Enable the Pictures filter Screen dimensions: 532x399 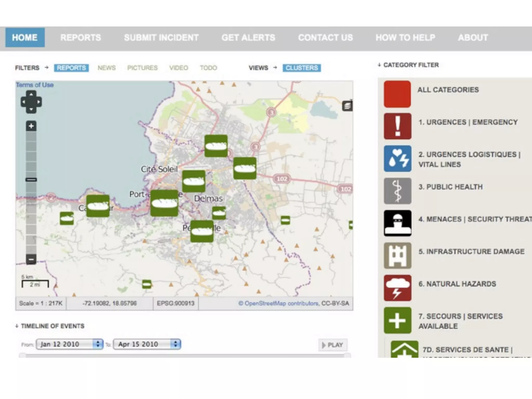pos(142,68)
